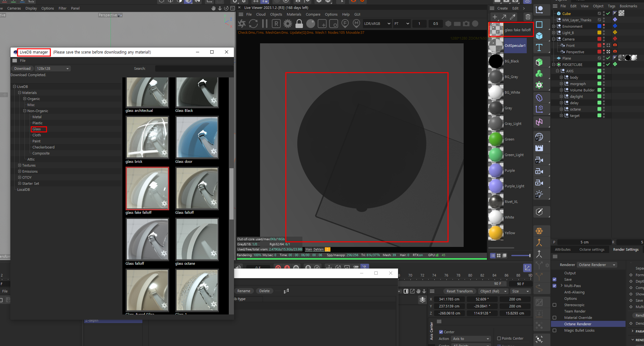
Task: Switch to the Attributes tab
Action: [563, 249]
